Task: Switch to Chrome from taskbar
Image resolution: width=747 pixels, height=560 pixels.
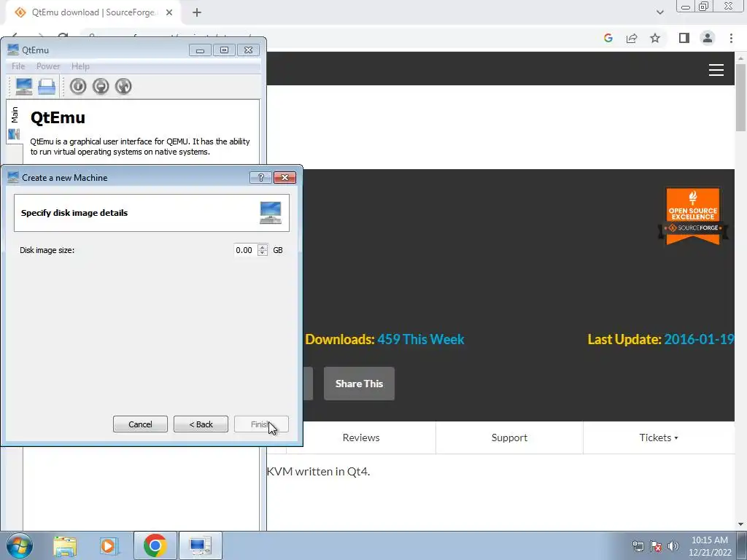Action: [155, 545]
